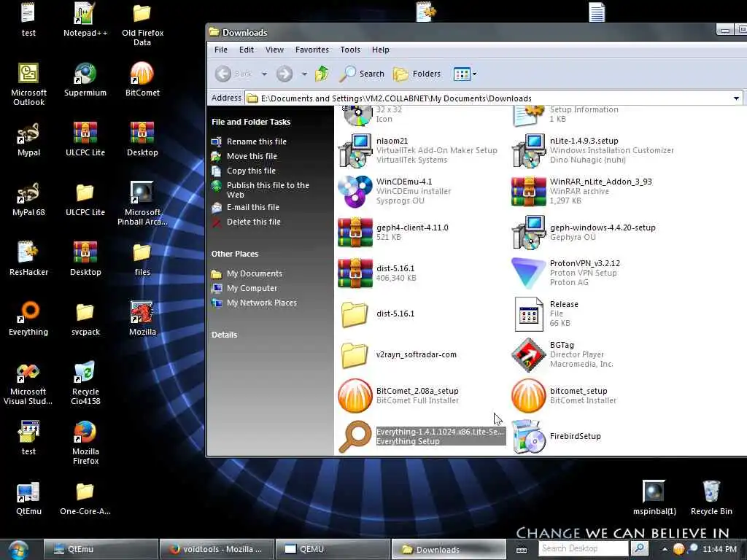The height and width of the screenshot is (560, 747).
Task: Collapse Other Places section
Action: tap(235, 254)
